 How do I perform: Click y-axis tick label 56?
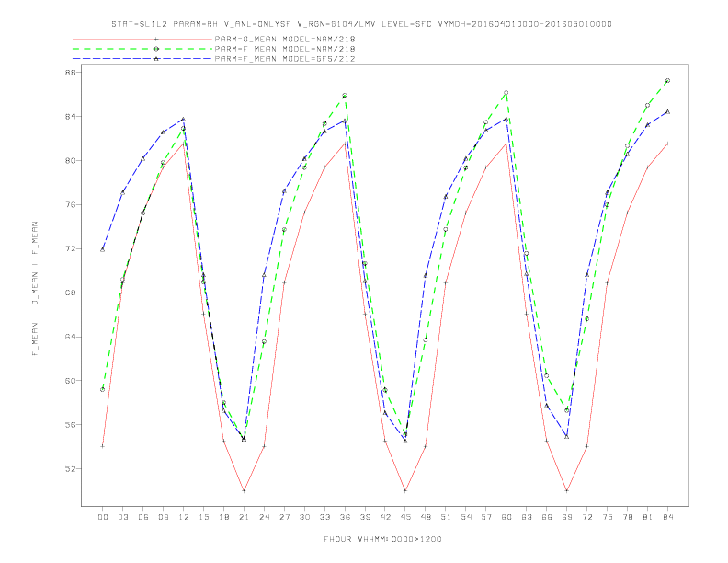coord(71,425)
